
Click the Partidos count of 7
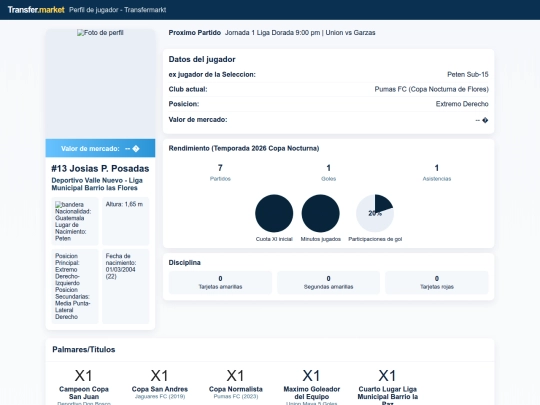(220, 168)
